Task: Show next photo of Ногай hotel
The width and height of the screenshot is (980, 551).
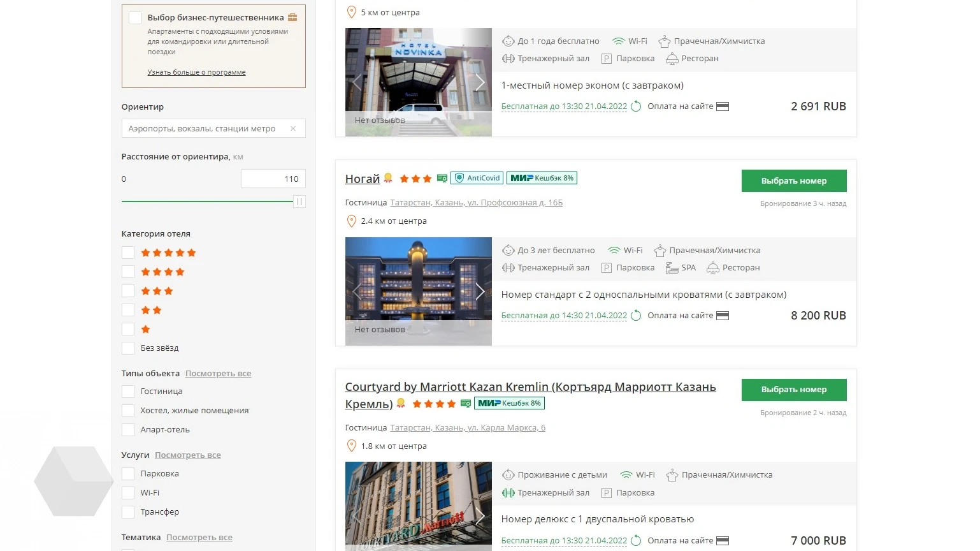Action: [480, 291]
